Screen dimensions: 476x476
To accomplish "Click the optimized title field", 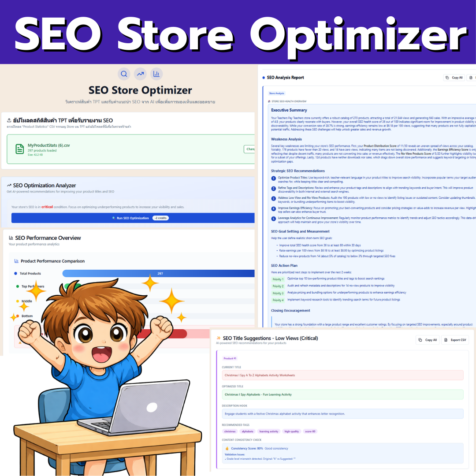I will (343, 394).
